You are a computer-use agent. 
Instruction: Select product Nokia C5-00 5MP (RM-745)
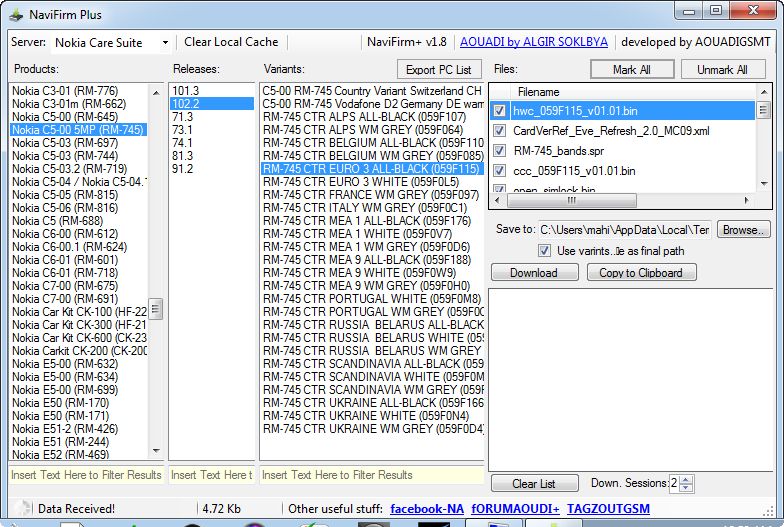[x=78, y=130]
